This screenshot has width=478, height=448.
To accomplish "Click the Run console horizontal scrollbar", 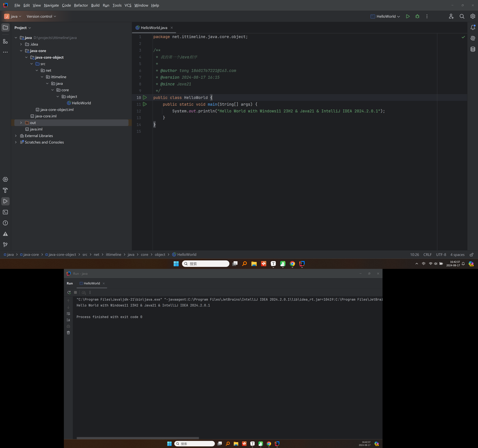I will 138,438.
